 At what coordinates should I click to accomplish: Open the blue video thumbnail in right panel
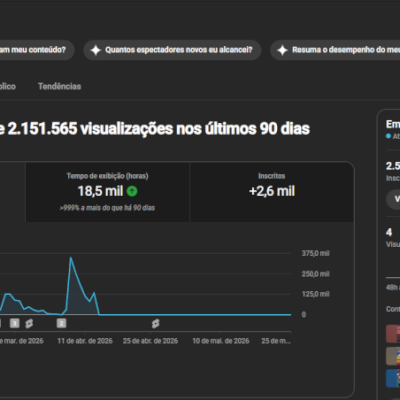393,378
